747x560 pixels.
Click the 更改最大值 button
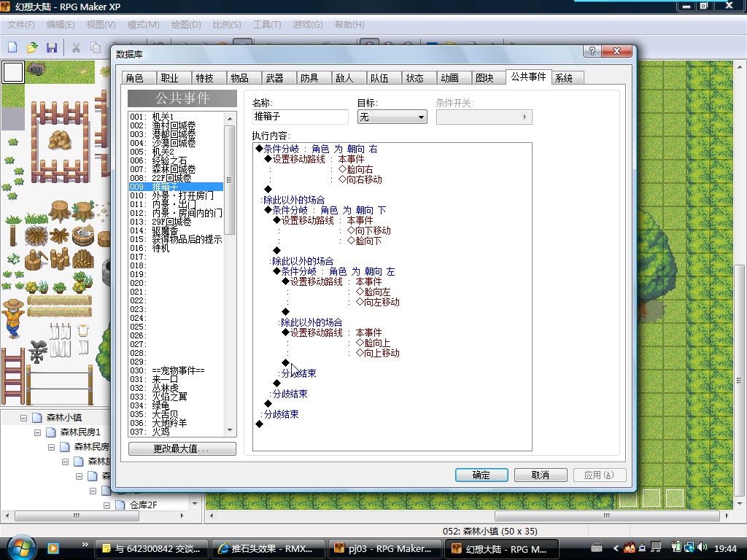click(x=182, y=448)
